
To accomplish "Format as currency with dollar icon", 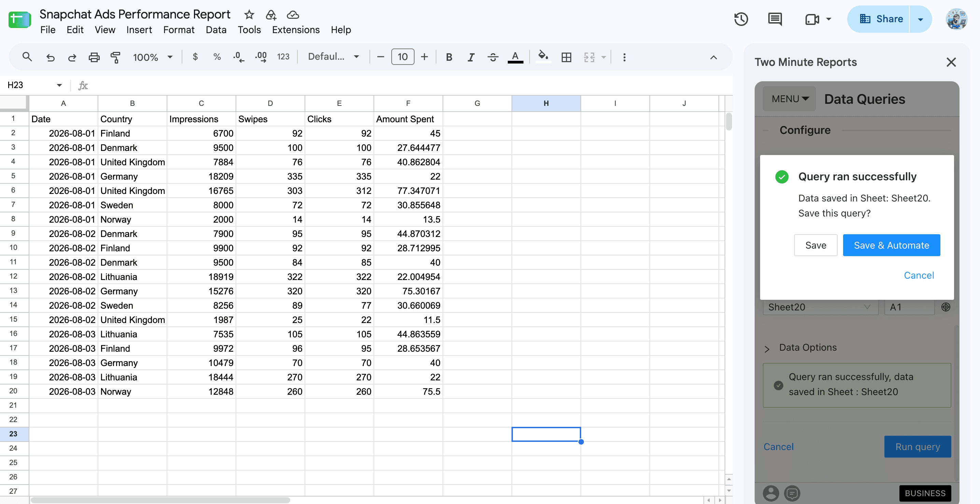I will 195,57.
